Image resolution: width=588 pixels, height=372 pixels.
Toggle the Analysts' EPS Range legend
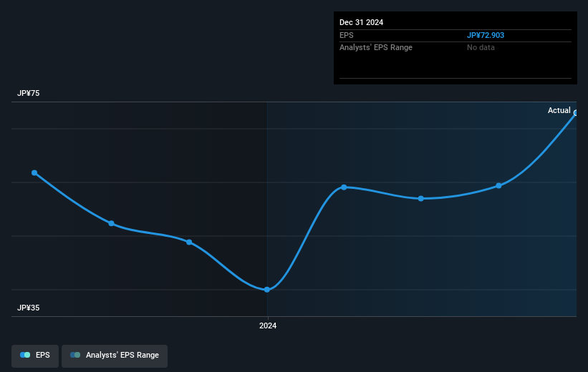pyautogui.click(x=115, y=356)
